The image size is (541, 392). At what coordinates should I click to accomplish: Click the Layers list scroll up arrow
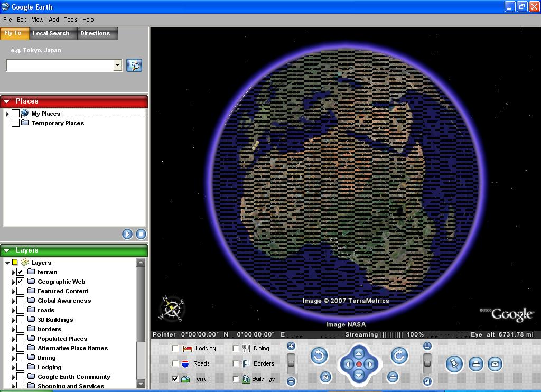click(141, 262)
